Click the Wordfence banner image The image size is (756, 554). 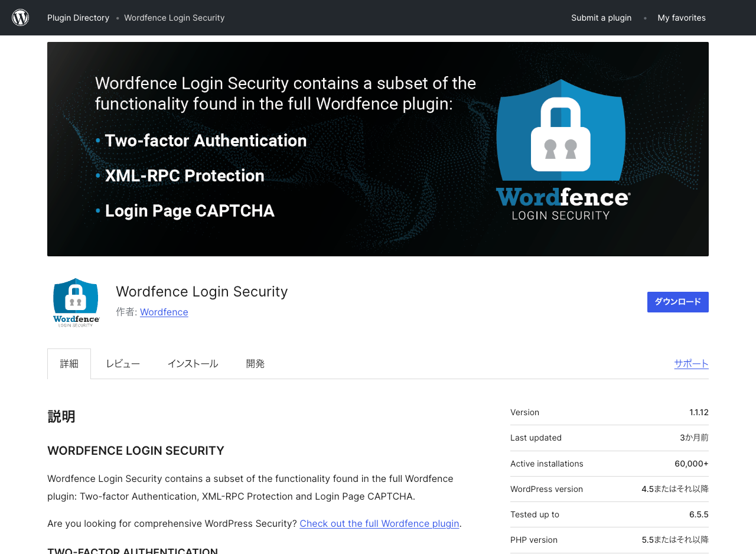[378, 149]
